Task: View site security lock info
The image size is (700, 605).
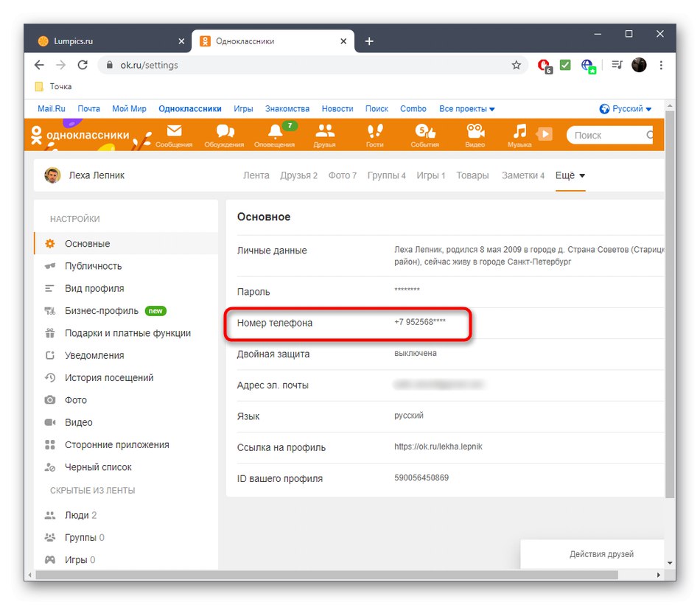Action: coord(109,65)
